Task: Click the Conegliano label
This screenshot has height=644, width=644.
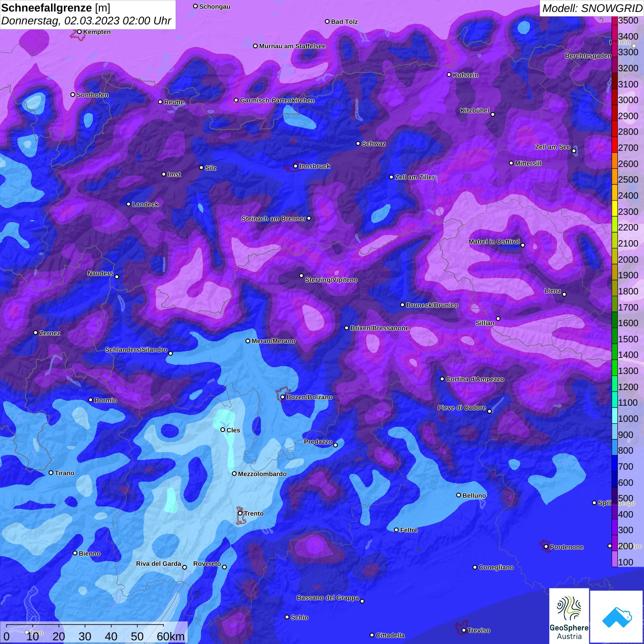Action: 496,567
